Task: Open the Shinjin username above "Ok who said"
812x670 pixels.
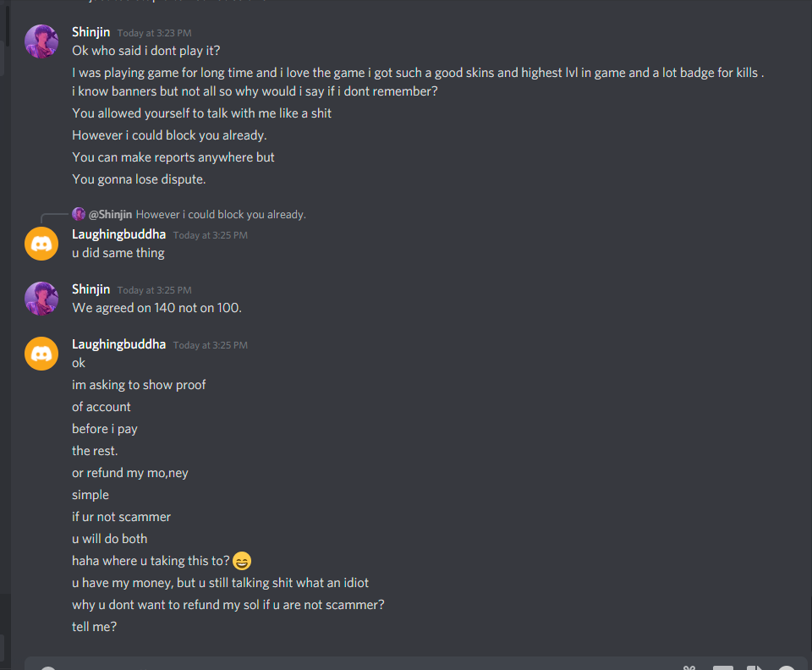Action: click(91, 32)
